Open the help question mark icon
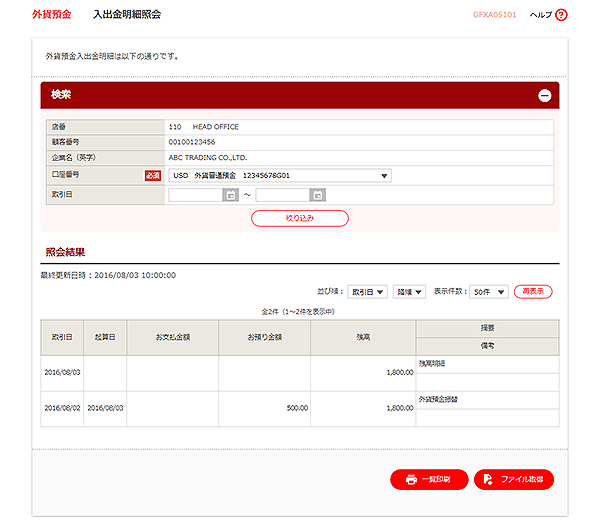Image resolution: width=600 pixels, height=532 pixels. [561, 15]
